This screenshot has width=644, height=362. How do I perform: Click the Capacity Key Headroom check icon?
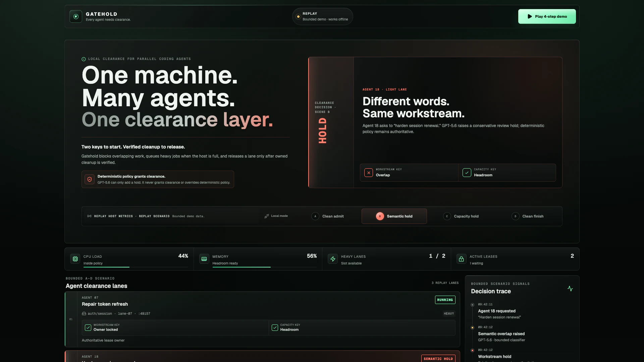point(467,173)
